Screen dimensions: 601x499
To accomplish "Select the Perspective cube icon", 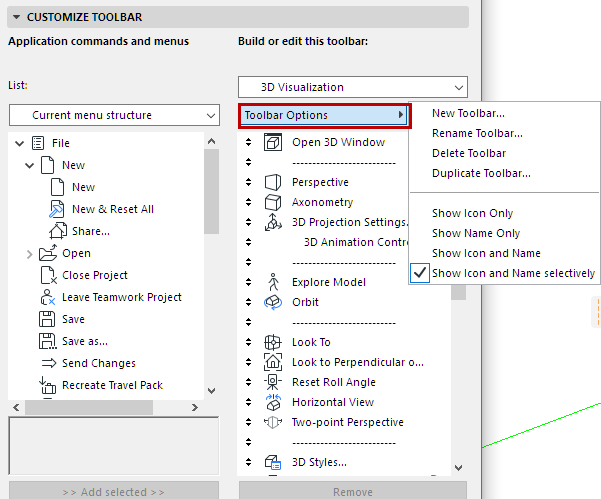I will point(273,182).
